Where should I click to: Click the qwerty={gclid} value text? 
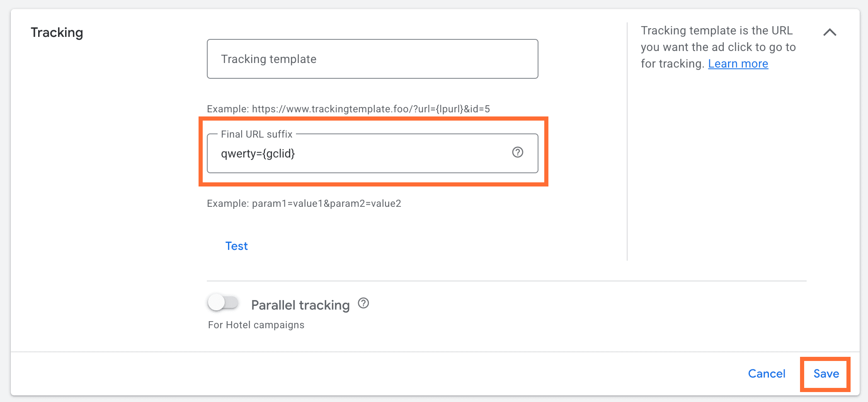tap(257, 154)
